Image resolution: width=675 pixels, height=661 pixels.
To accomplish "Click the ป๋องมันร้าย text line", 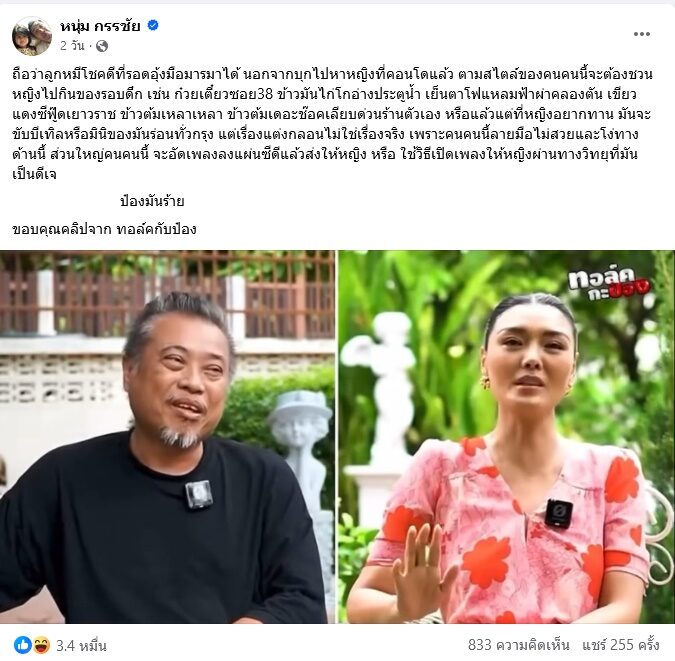I will (152, 201).
